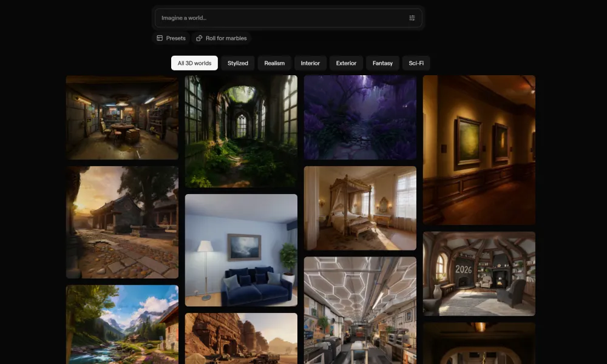
Task: Switch to the Stylized filter tab
Action: (x=238, y=63)
